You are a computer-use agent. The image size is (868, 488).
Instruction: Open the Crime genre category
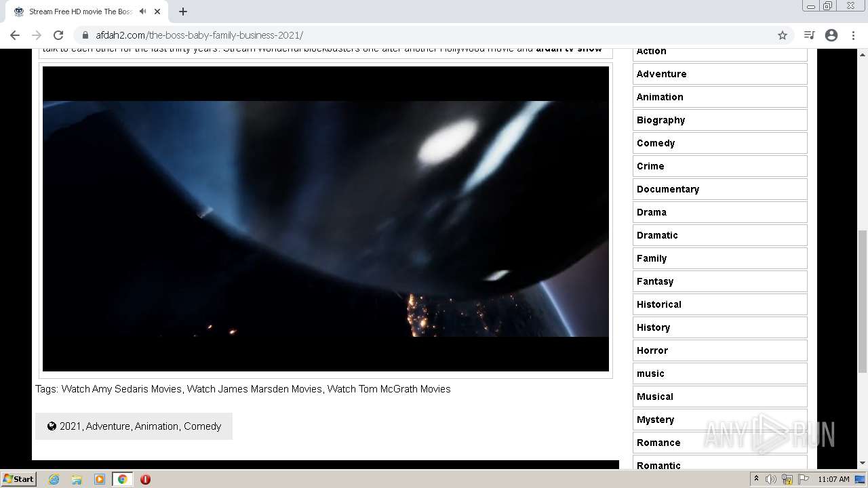coord(719,166)
